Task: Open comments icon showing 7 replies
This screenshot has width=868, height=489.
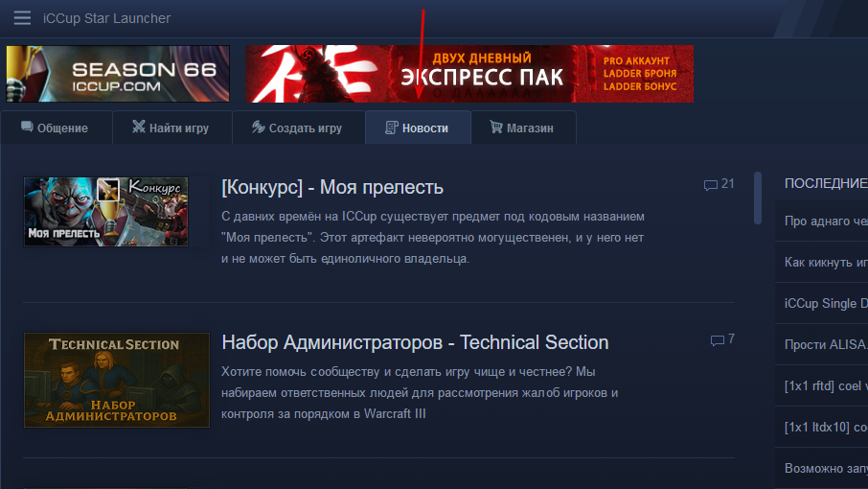Action: [x=717, y=340]
